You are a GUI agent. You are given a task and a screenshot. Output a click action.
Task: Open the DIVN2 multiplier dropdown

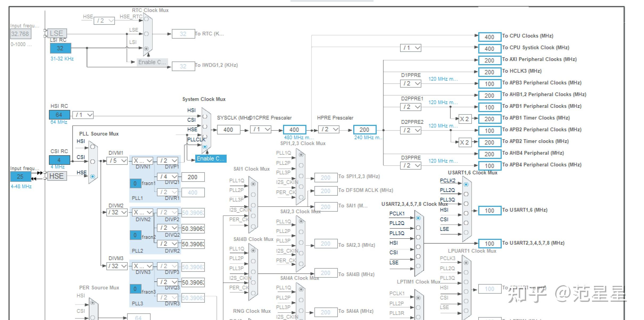pos(143,212)
